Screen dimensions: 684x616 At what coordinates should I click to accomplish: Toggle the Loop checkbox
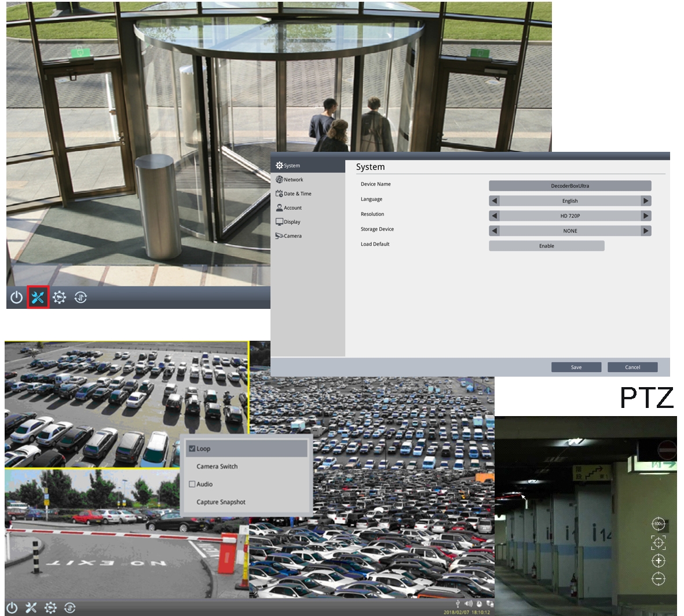[192, 448]
